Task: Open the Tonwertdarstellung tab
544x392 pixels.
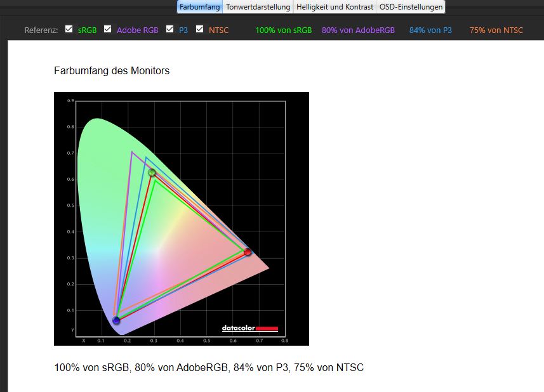Action: click(x=258, y=6)
